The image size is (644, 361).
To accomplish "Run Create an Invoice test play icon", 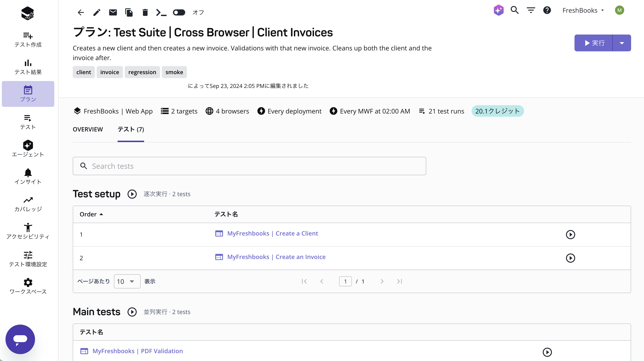I will click(570, 258).
